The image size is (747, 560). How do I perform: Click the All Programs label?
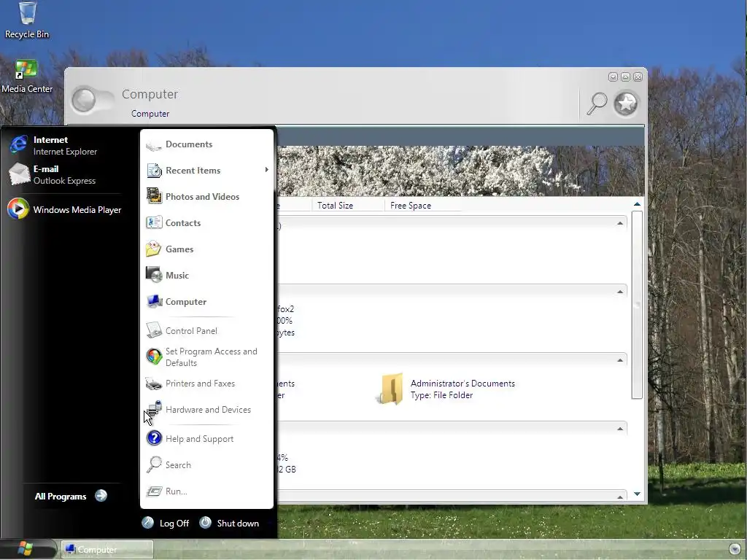pos(61,496)
